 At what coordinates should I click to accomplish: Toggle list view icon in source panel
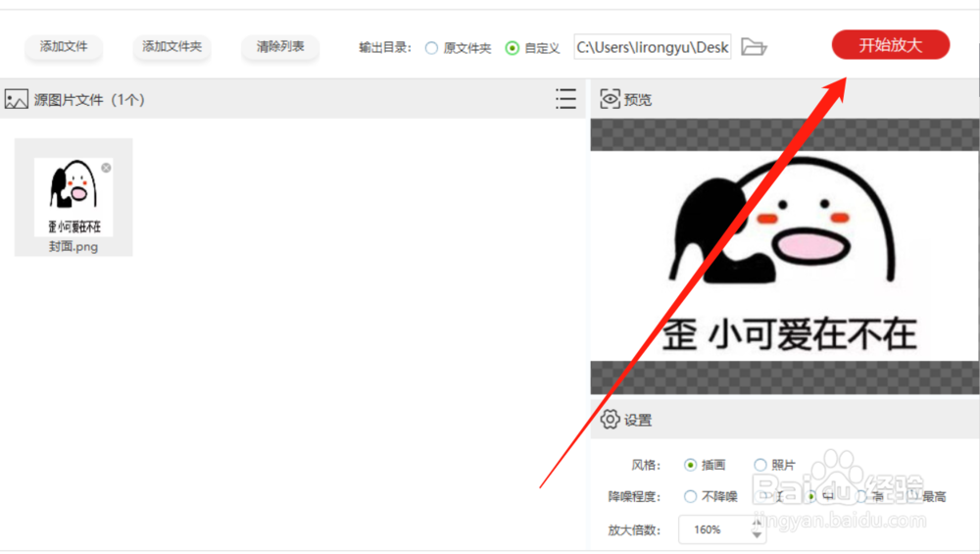[565, 99]
